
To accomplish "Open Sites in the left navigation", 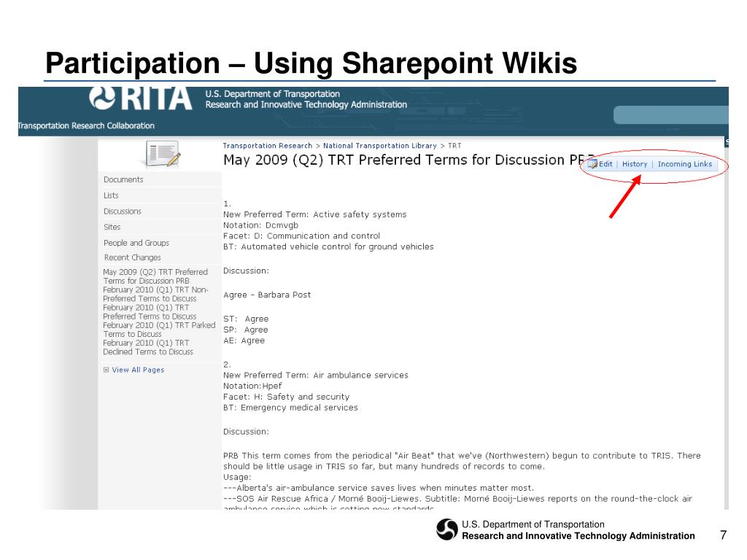I will point(112,227).
